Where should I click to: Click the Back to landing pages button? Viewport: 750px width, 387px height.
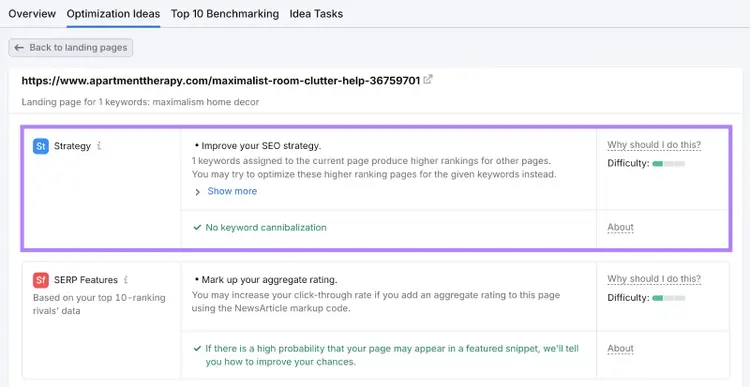tap(71, 48)
